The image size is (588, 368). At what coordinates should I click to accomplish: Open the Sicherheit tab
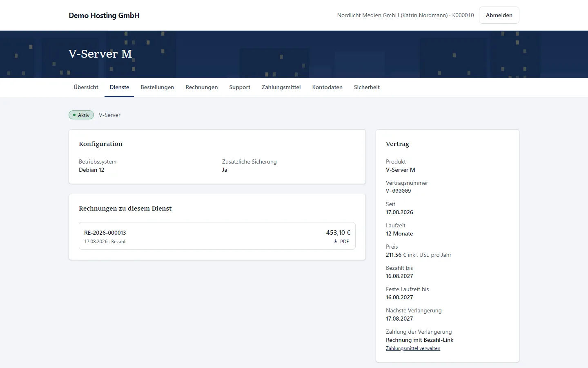click(x=367, y=87)
